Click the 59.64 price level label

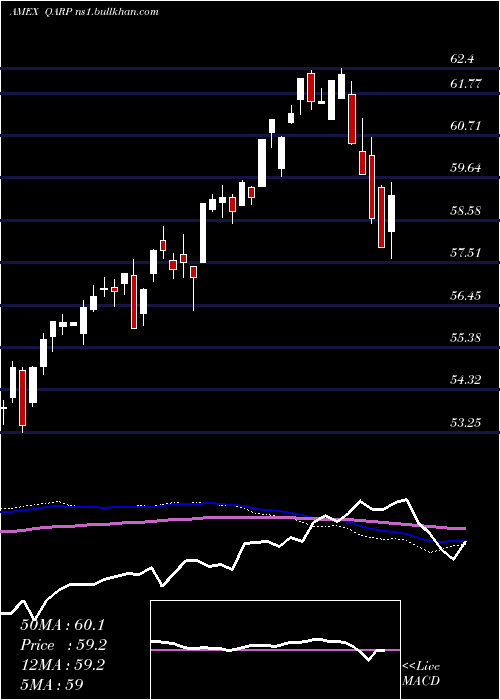tap(466, 168)
